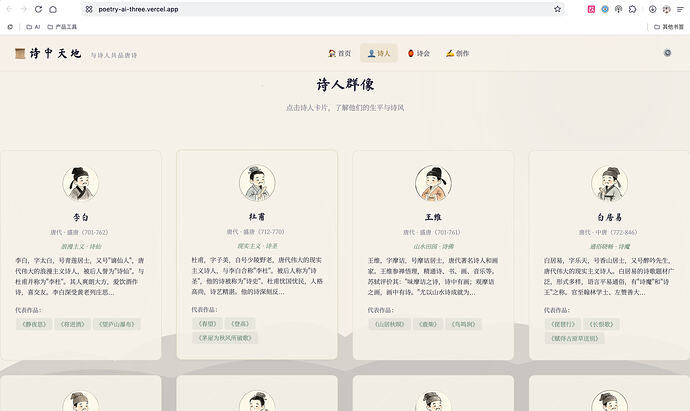
Task: Click the 现实主义 · 诗圣 style label
Action: 257,246
